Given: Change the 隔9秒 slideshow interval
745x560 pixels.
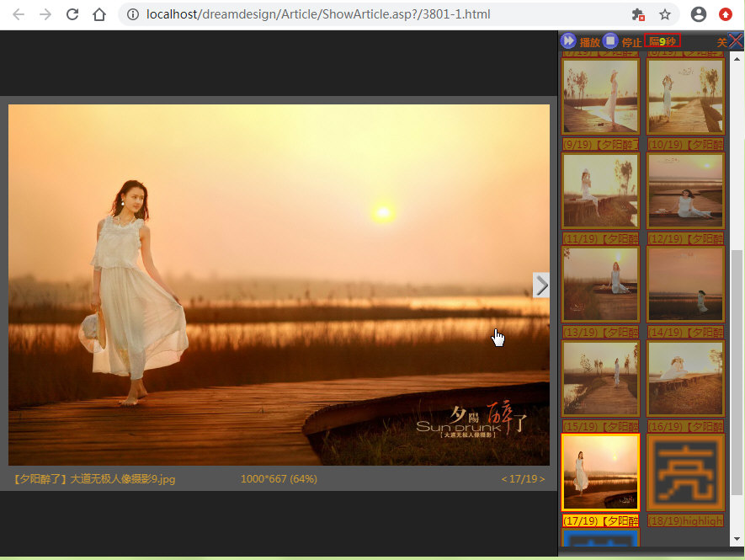Looking at the screenshot, I should click(x=663, y=41).
